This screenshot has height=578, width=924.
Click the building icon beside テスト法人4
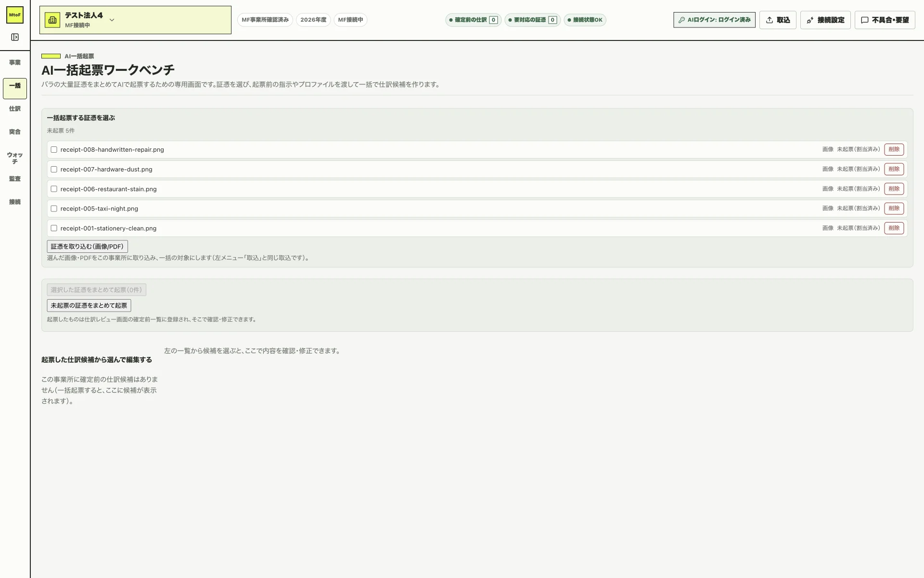(x=52, y=20)
